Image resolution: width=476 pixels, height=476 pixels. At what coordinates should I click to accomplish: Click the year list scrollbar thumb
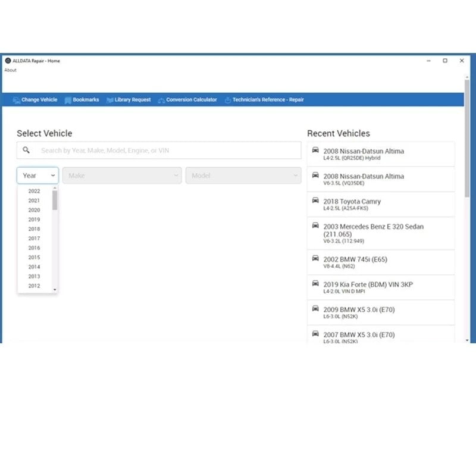coord(55,201)
